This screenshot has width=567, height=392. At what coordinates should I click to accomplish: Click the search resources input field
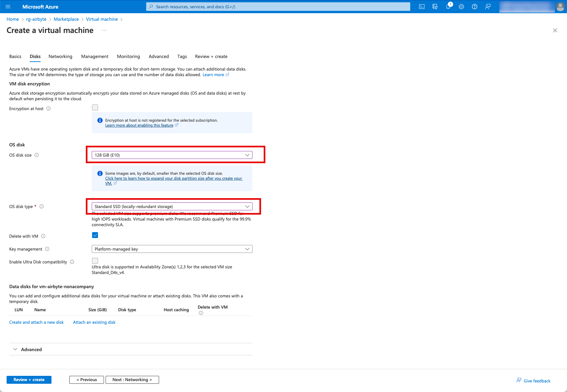click(x=278, y=7)
